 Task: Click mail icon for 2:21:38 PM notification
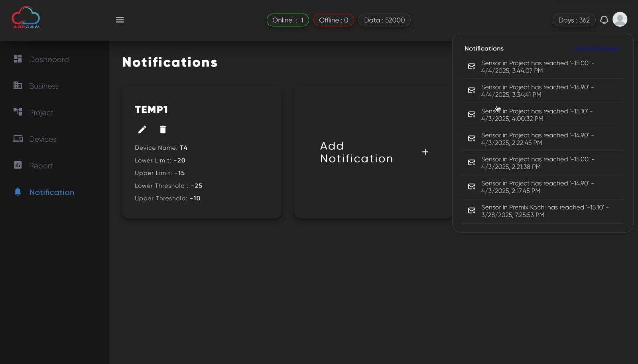tap(471, 162)
